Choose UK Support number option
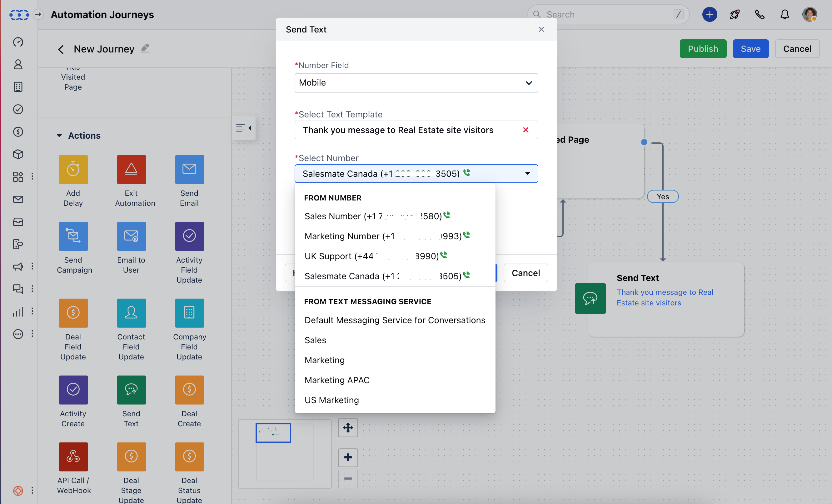Image resolution: width=832 pixels, height=504 pixels. tap(371, 256)
